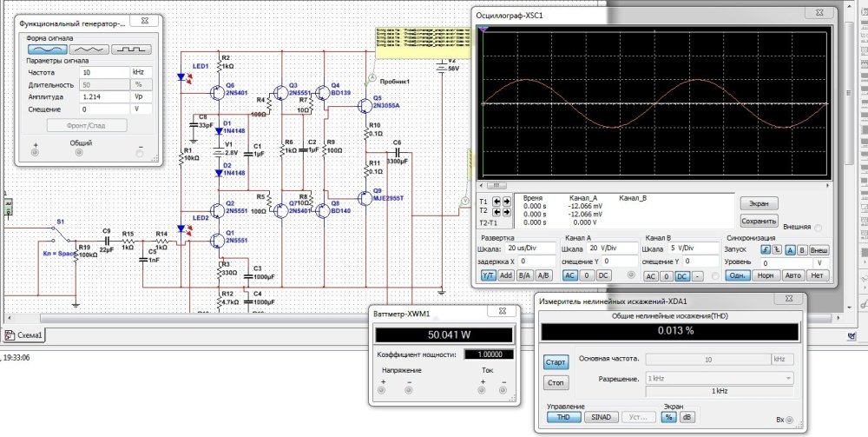This screenshot has width=868, height=437.
Task: Move cursor T2 right with arrow
Action: [505, 211]
